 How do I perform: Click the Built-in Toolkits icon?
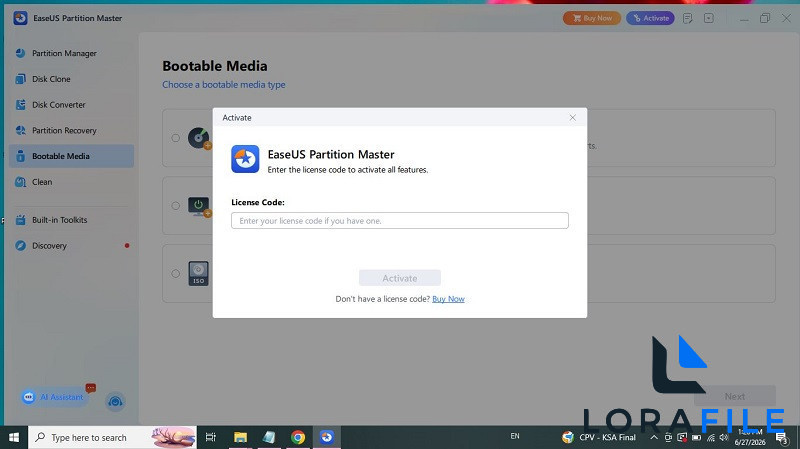point(20,220)
